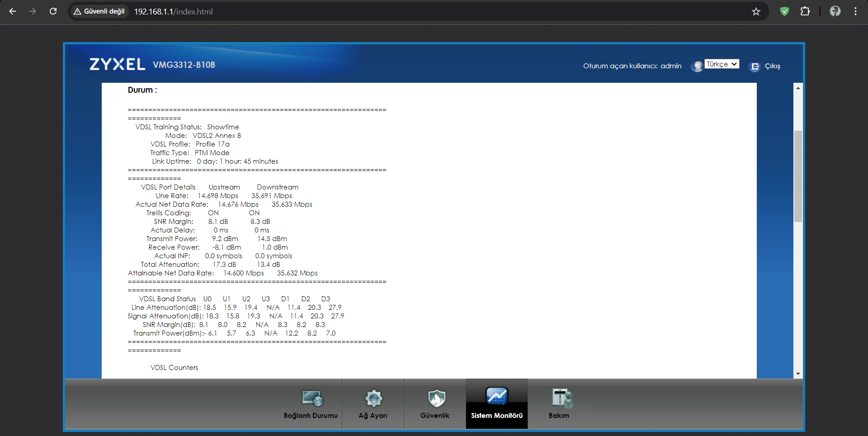The image size is (868, 436).
Task: Open the Bakım maintenance icon
Action: (x=562, y=398)
